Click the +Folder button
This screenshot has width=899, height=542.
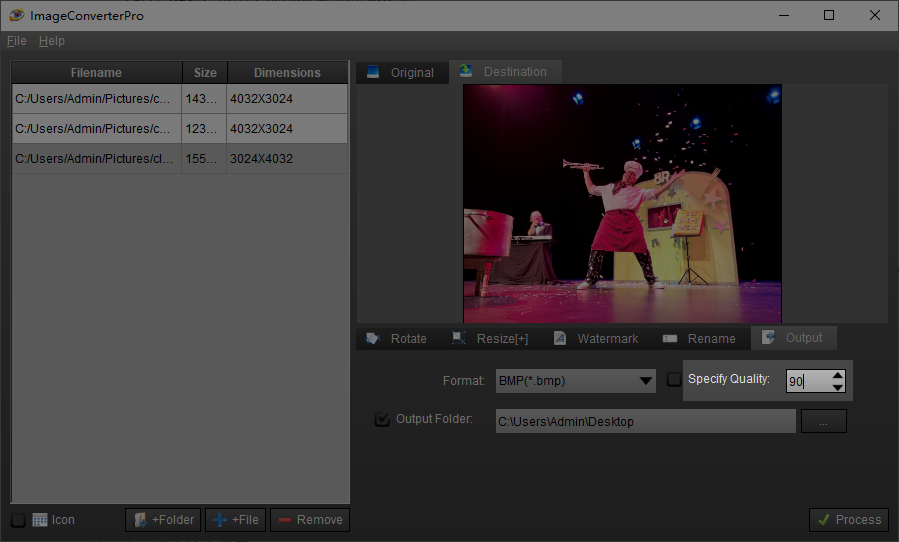(164, 520)
